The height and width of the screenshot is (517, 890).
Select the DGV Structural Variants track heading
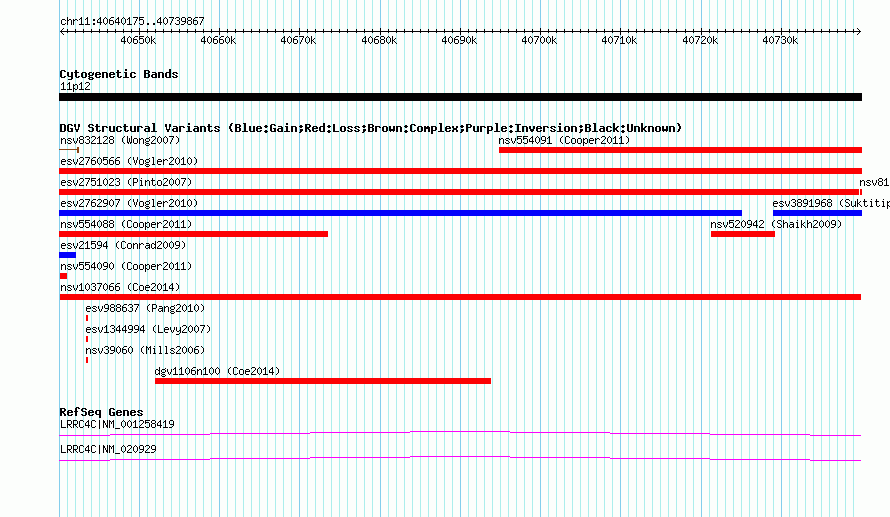[x=371, y=128]
